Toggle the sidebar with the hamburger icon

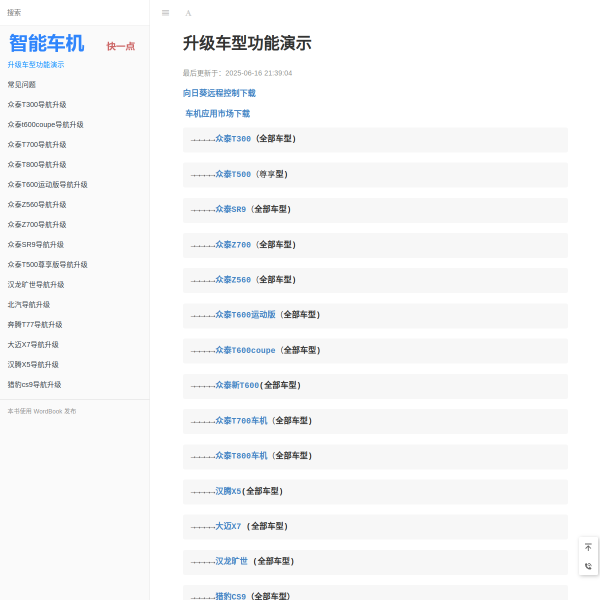tap(165, 13)
